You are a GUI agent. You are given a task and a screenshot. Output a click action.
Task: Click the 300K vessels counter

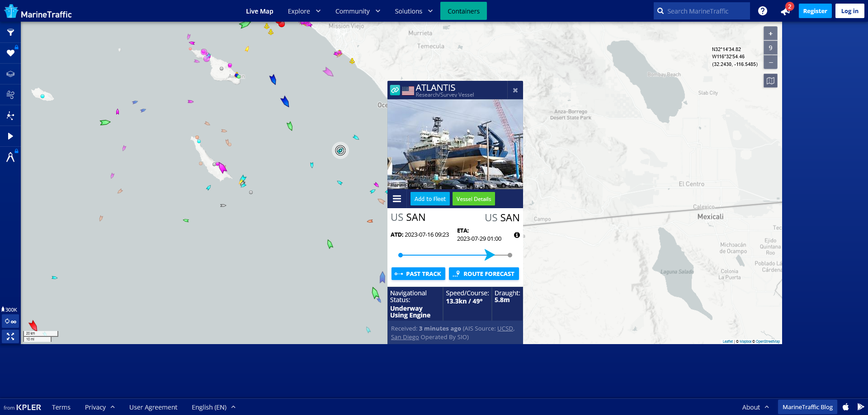pyautogui.click(x=9, y=310)
